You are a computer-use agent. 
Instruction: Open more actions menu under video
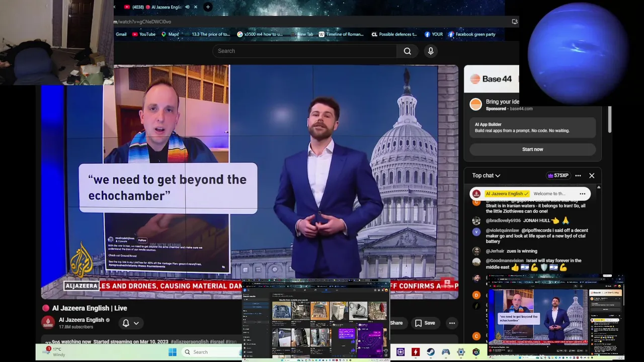452,323
